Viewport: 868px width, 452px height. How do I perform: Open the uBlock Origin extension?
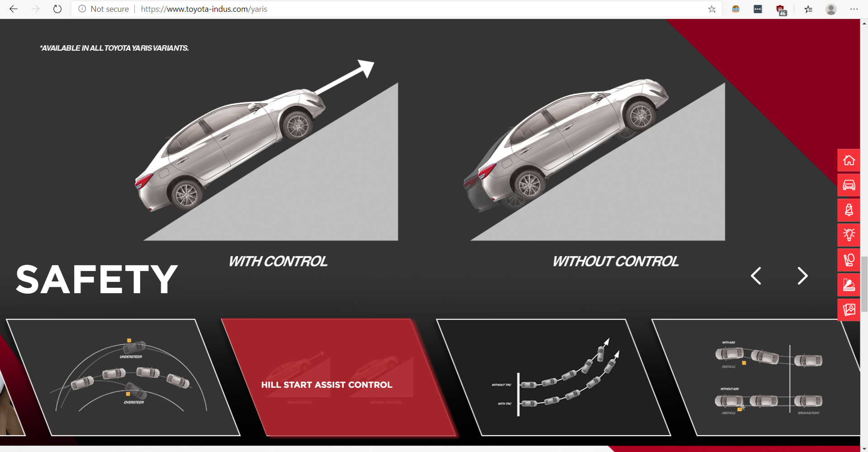[781, 10]
